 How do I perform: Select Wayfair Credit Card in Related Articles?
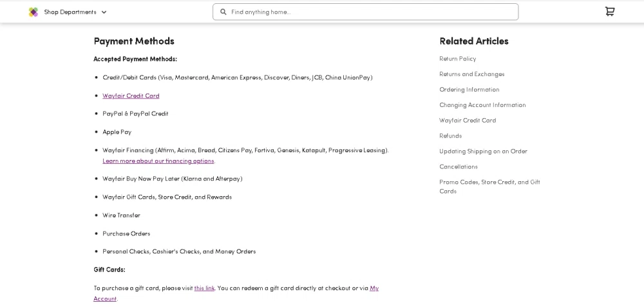point(468,121)
